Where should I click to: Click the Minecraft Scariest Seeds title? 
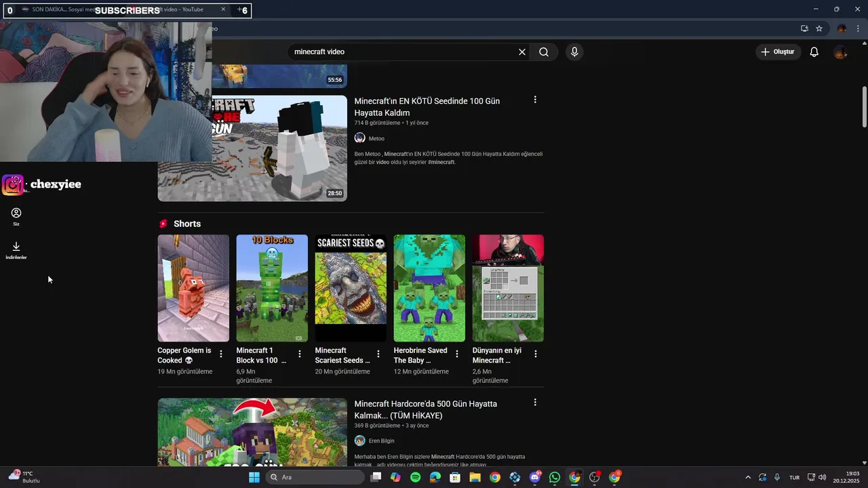click(342, 356)
